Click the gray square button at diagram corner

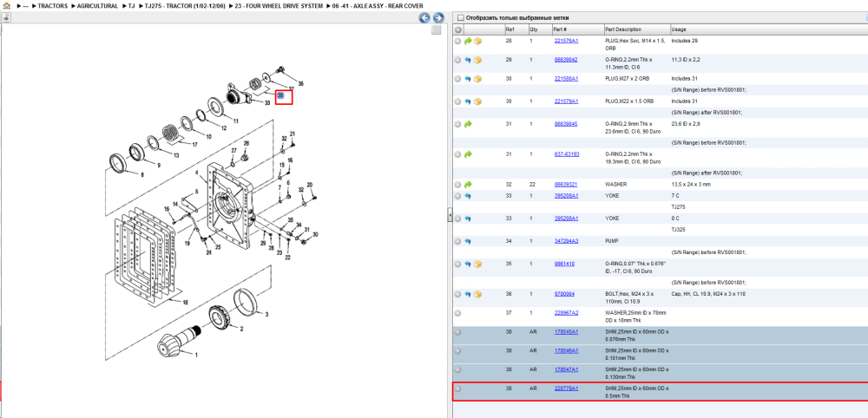click(x=437, y=29)
